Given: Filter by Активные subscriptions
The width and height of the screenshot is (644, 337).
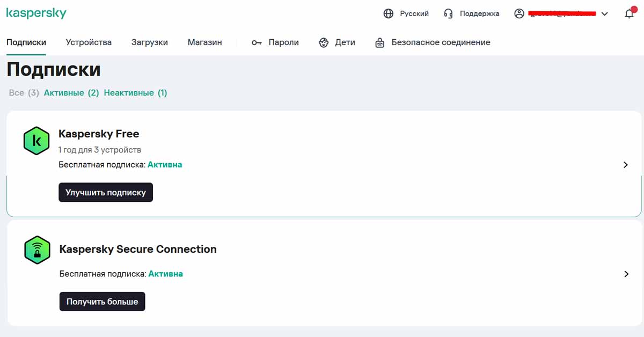Looking at the screenshot, I should (71, 93).
